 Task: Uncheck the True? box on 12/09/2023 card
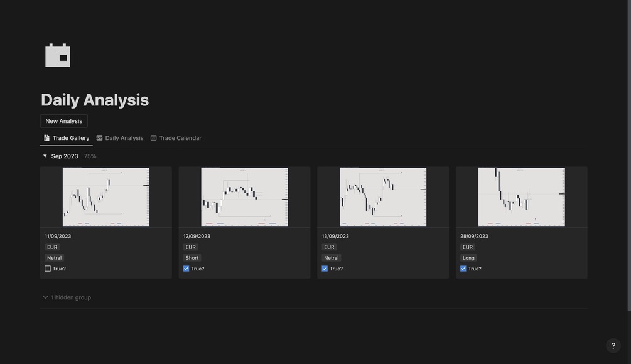[186, 269]
